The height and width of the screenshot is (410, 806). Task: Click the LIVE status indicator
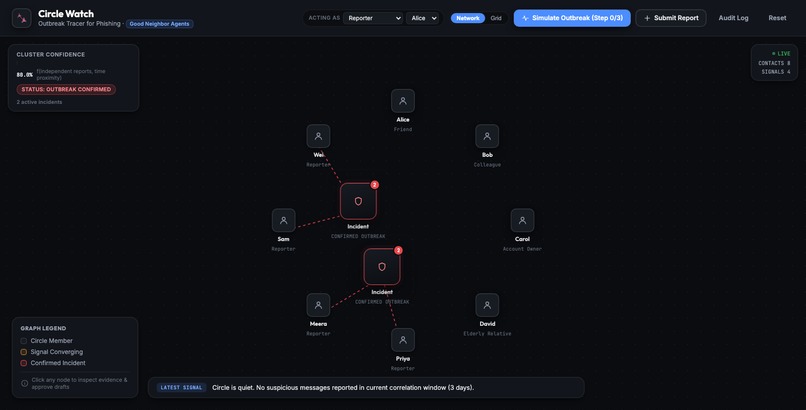(x=781, y=53)
